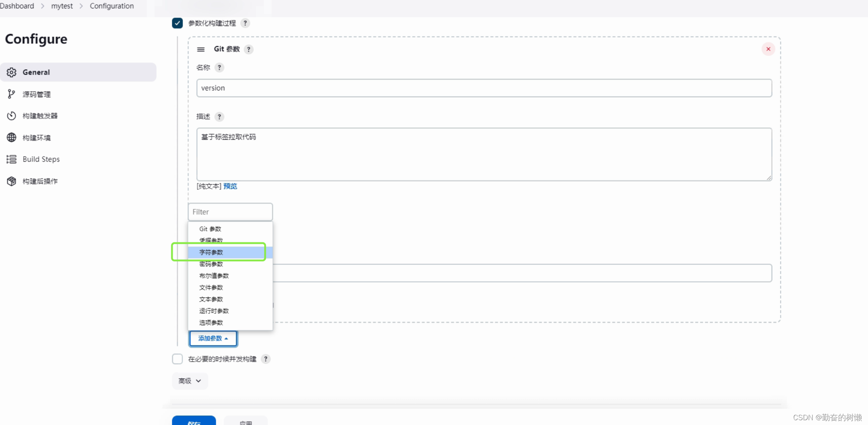Jump to 构建环境 section
Viewport: 868px width, 425px height.
pyautogui.click(x=78, y=137)
